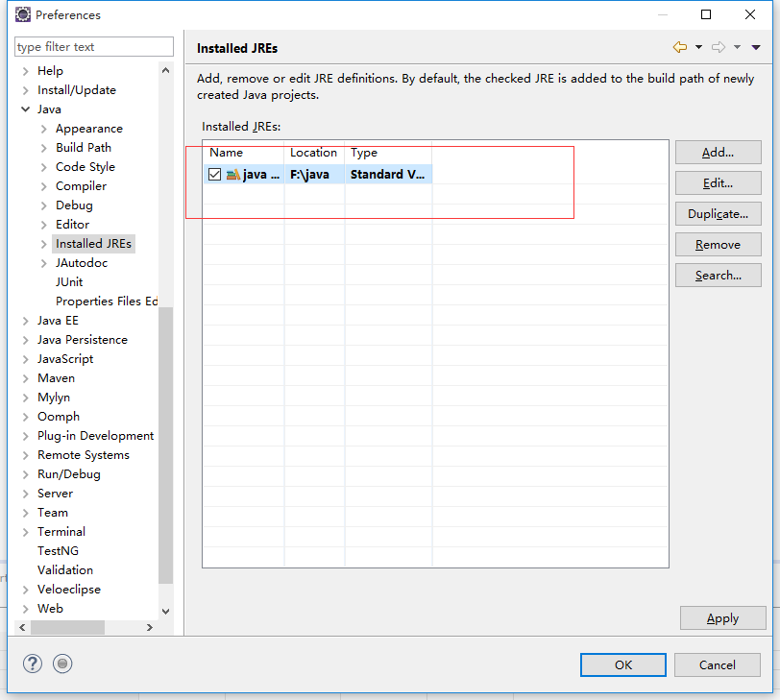Expand the Maven preferences node
This screenshot has width=780, height=700.
coord(26,378)
